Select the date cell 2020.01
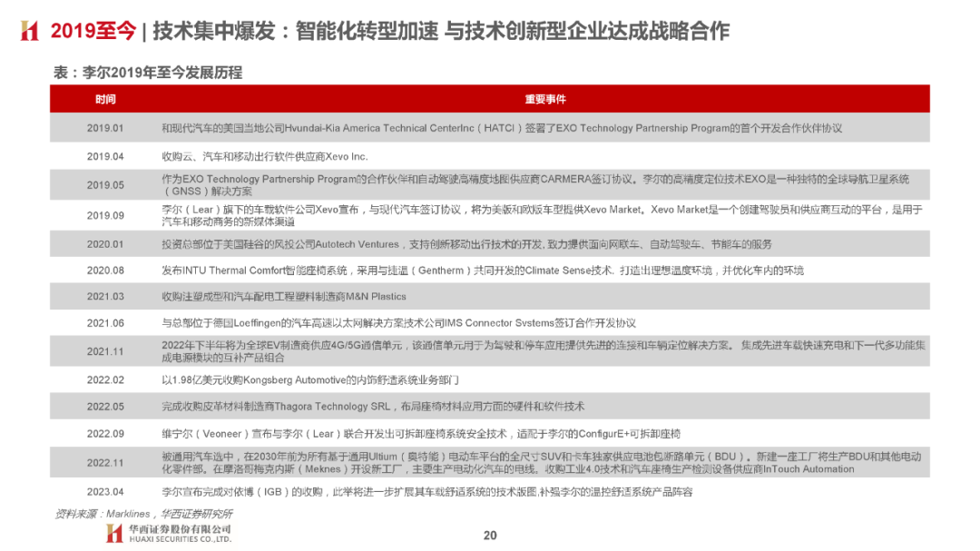 point(105,244)
